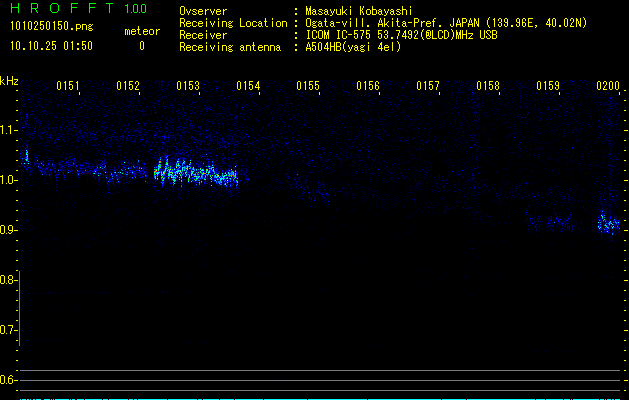Click the 0156 time marker
Screen dimensions: 629x400
(x=368, y=86)
